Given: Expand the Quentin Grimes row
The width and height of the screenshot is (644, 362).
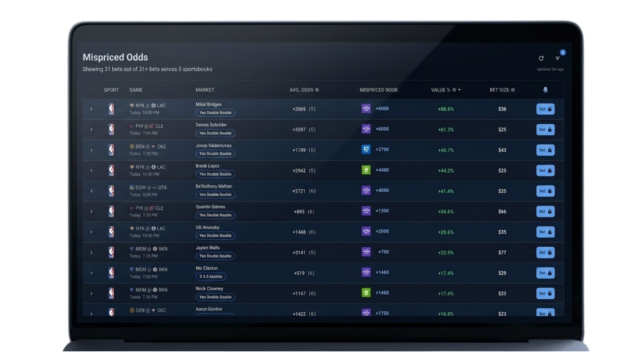Looking at the screenshot, I should tap(91, 212).
